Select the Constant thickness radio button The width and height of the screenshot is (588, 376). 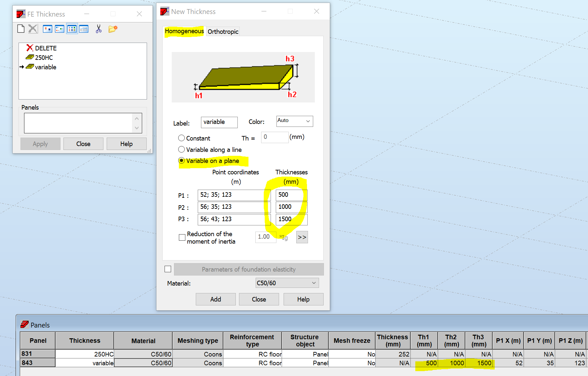click(181, 138)
